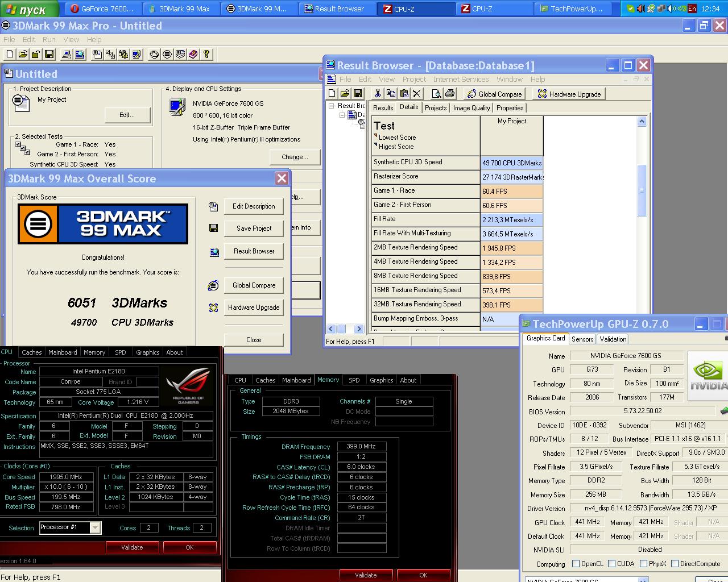Image resolution: width=728 pixels, height=582 pixels.
Task: Click project description icon in 3DMark toolbar
Action: (97, 55)
